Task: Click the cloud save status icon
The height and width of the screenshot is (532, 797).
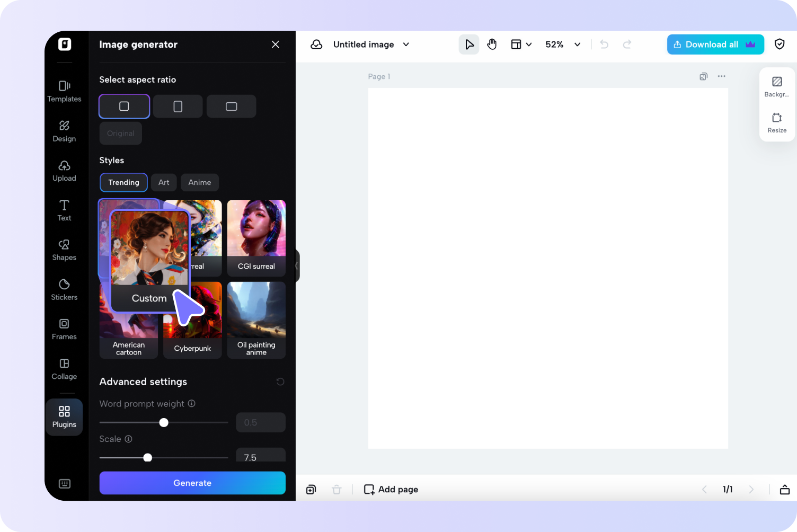Action: [316, 45]
